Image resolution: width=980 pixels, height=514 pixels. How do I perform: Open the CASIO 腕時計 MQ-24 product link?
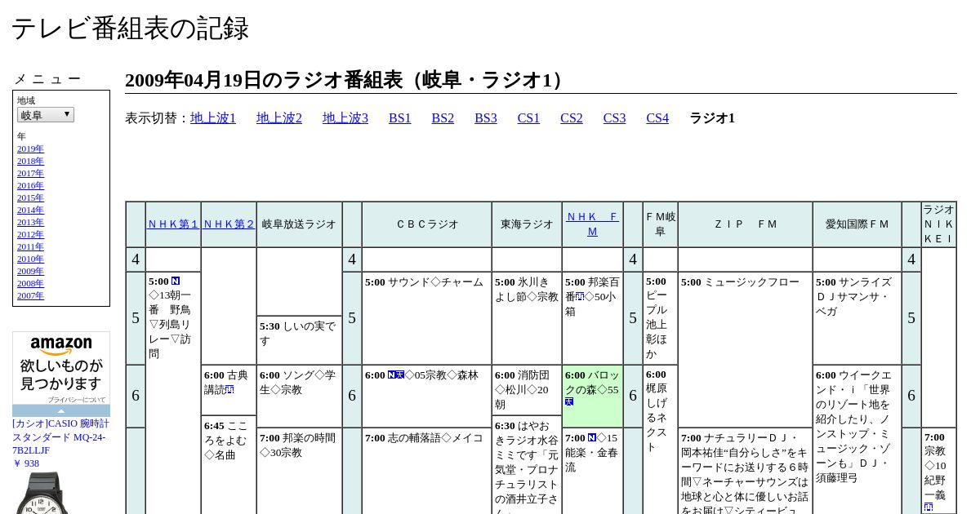[x=60, y=443]
